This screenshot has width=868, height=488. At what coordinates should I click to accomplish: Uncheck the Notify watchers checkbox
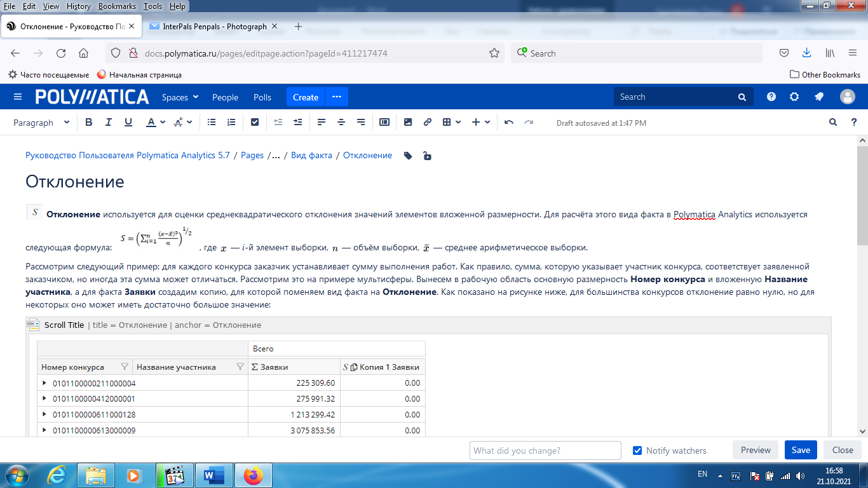(637, 451)
